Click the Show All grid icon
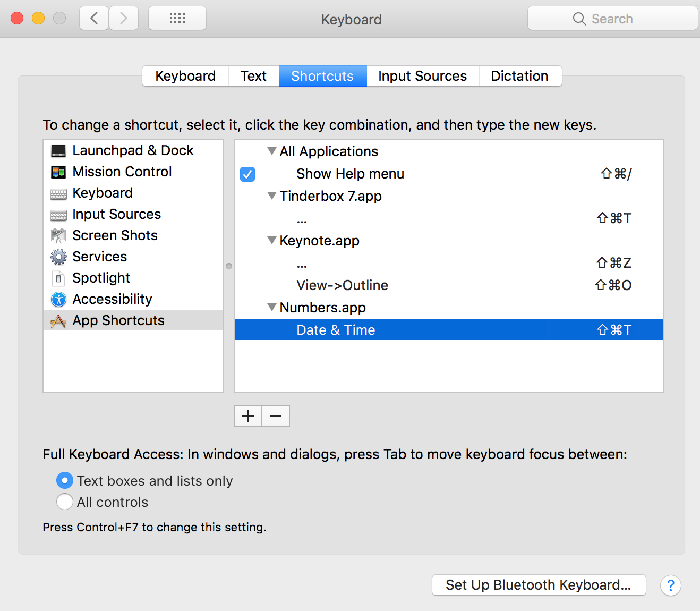 coord(177,18)
